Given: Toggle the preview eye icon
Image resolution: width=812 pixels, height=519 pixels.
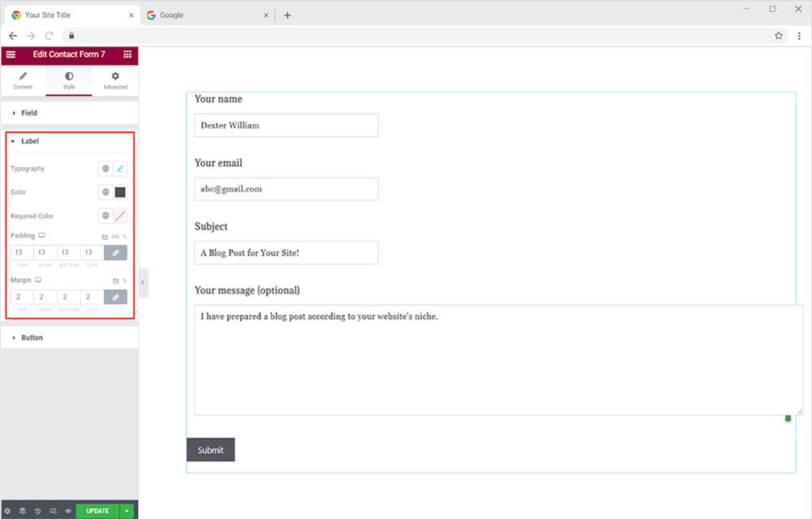Looking at the screenshot, I should [67, 511].
